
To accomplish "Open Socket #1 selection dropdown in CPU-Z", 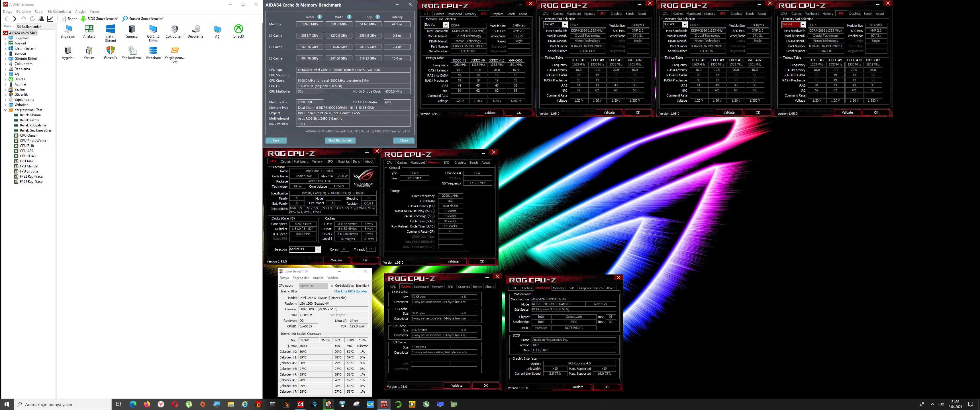I will (305, 249).
